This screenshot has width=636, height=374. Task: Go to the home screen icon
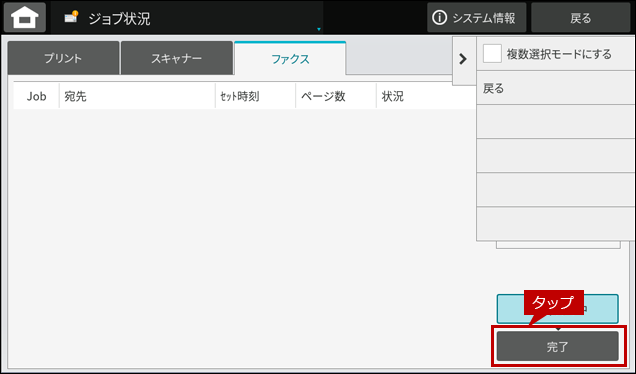click(x=25, y=17)
